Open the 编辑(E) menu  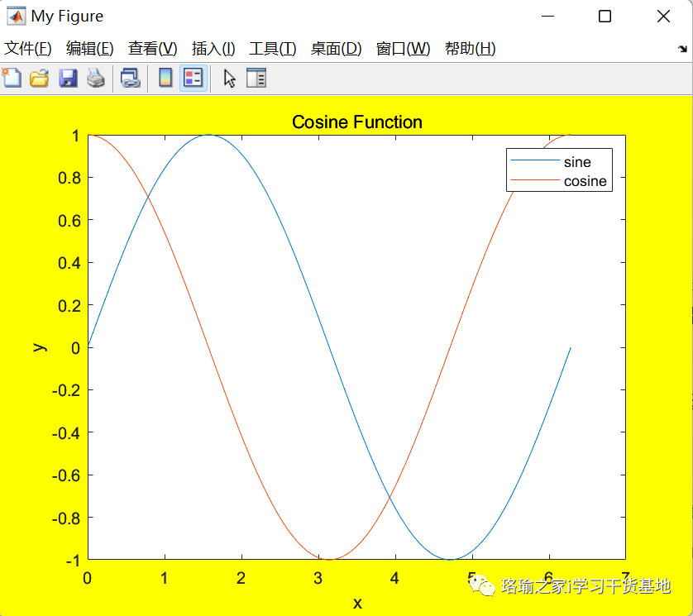coord(89,49)
